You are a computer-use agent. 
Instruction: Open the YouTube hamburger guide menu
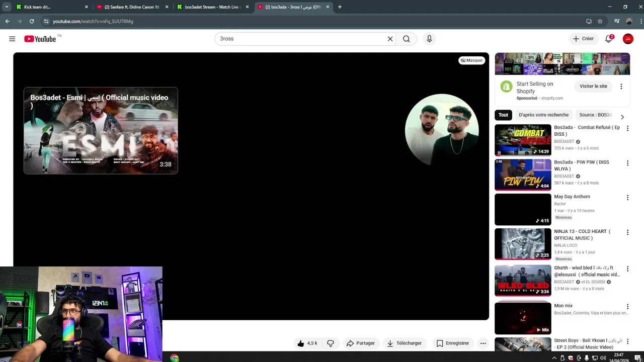12,39
